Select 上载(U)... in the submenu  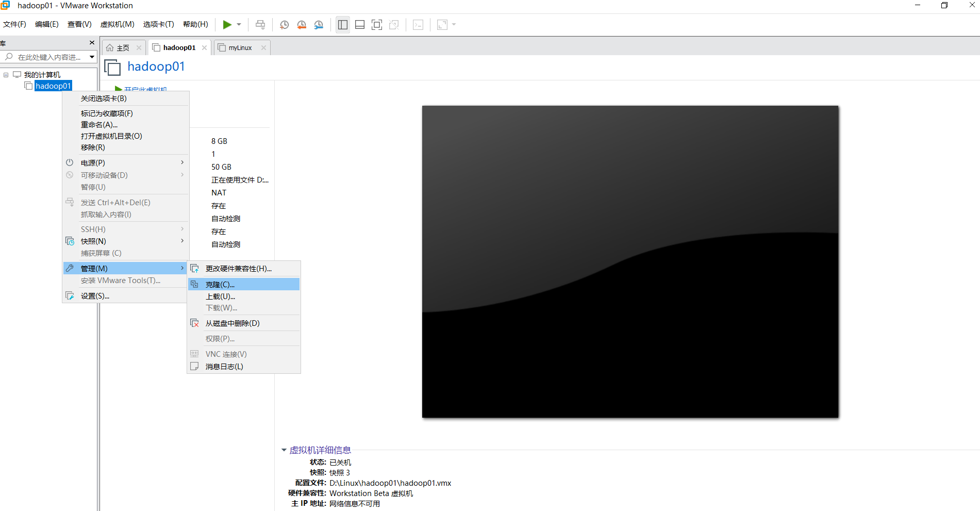click(244, 296)
